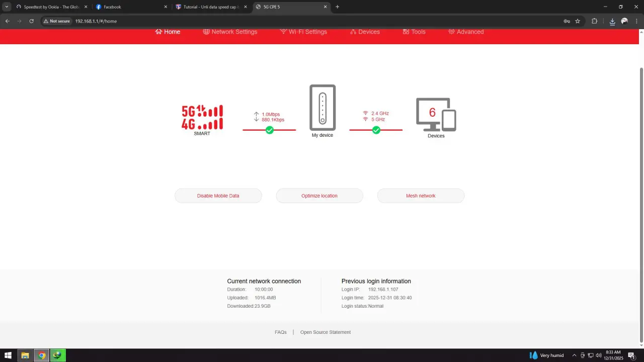Click the Downloaded 23.9GB value
Screen dimensions: 644x362
263,306
